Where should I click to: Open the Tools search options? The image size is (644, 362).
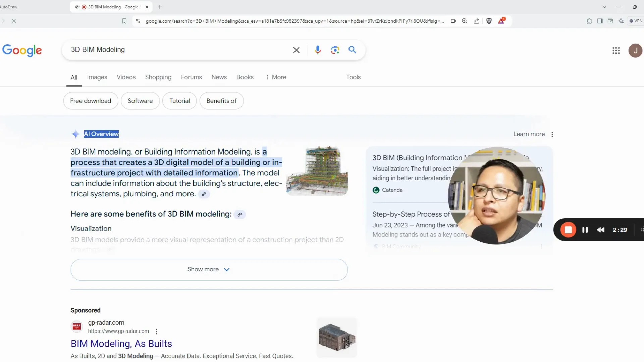pyautogui.click(x=353, y=77)
